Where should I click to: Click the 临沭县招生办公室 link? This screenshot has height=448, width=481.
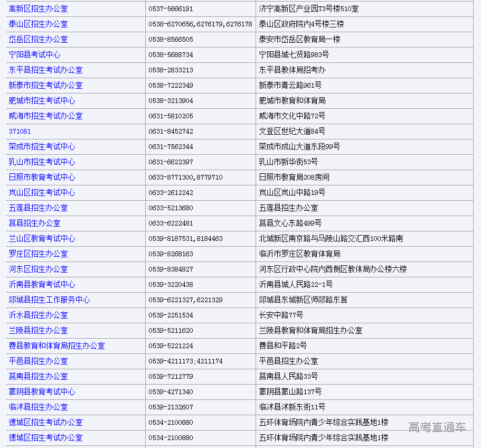point(38,407)
